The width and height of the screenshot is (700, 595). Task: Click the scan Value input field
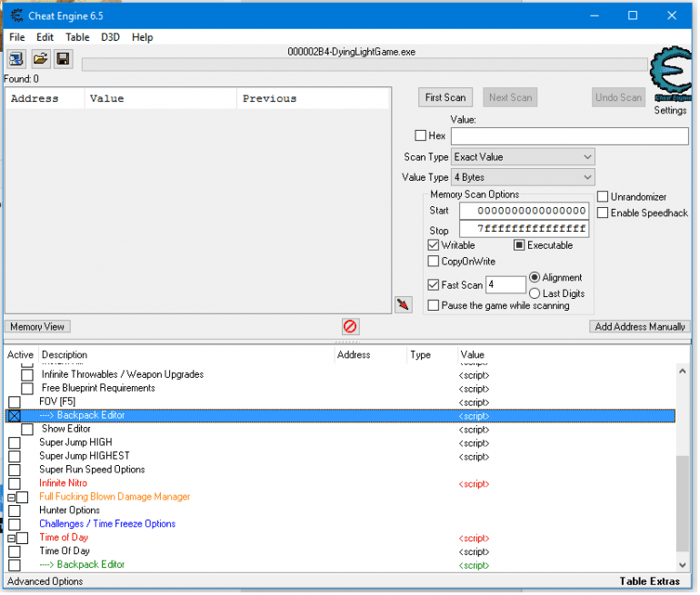coord(569,136)
